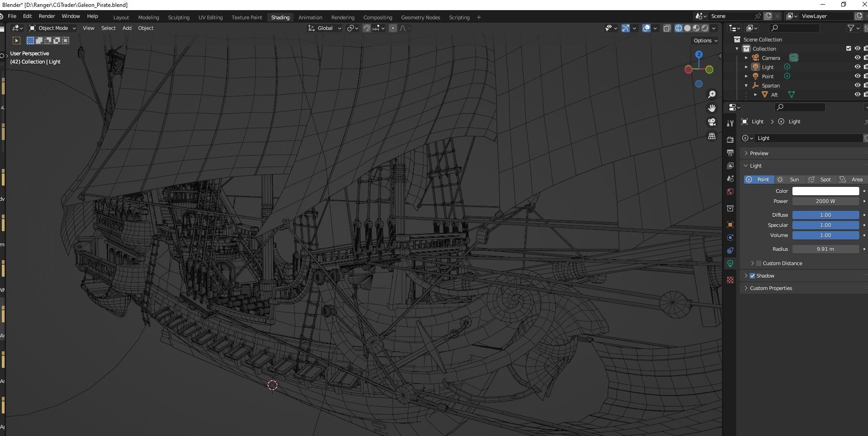The image size is (868, 436).
Task: Click the Radius 9.91 m field
Action: pos(826,249)
